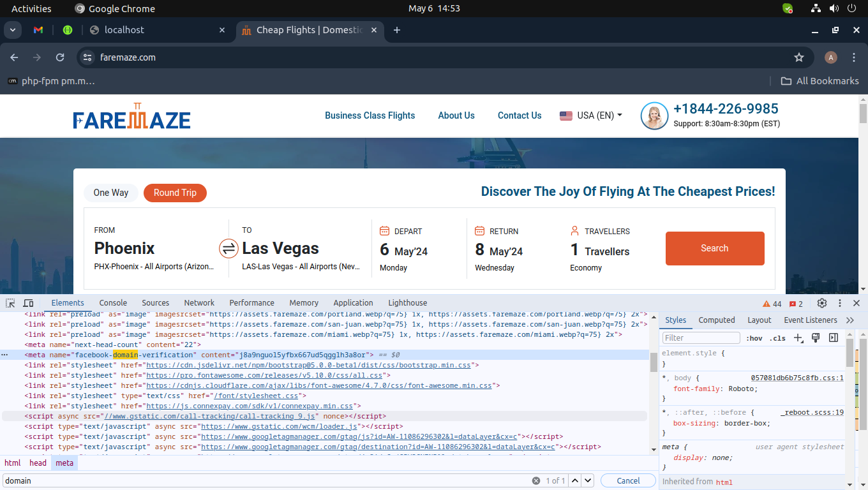This screenshot has height=490, width=868.
Task: Open the Chrome profile avatar
Action: 830,57
